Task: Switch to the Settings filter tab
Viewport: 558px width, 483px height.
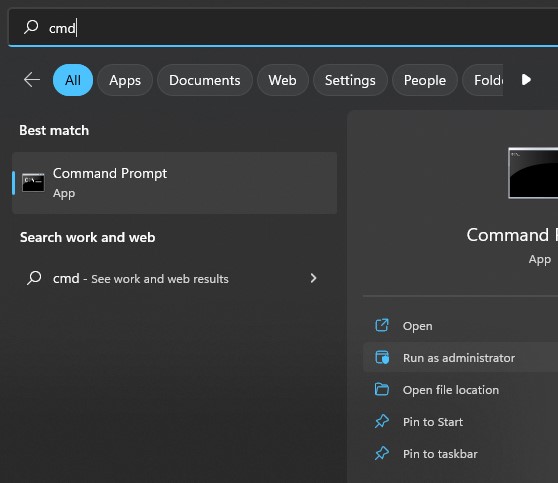Action: (350, 80)
